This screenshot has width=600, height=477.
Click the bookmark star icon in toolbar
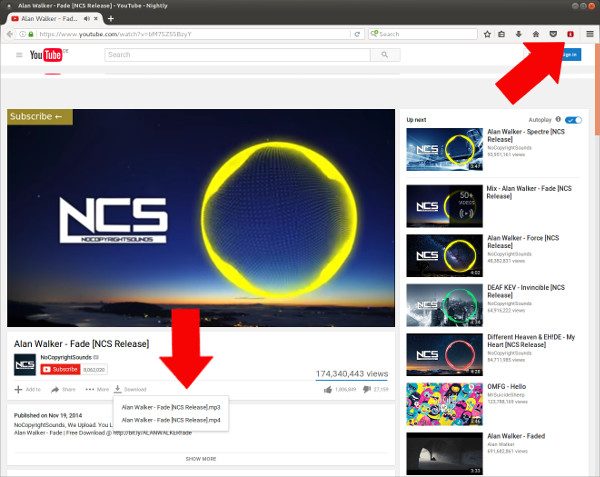(x=487, y=33)
